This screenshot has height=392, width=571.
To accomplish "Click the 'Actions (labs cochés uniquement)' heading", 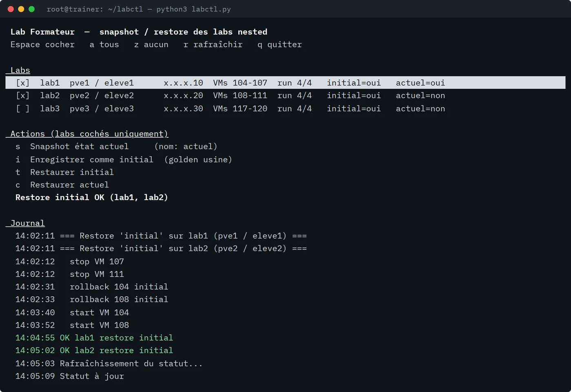I will click(89, 134).
